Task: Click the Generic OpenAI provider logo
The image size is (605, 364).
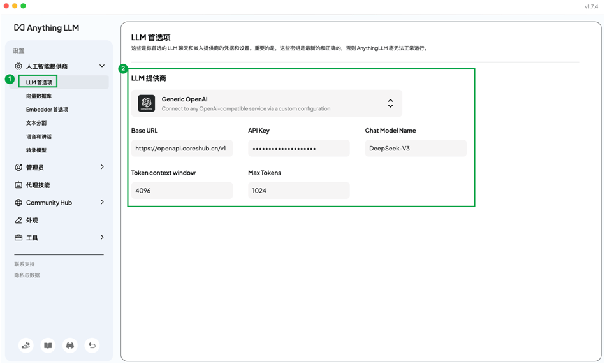Action: click(147, 103)
